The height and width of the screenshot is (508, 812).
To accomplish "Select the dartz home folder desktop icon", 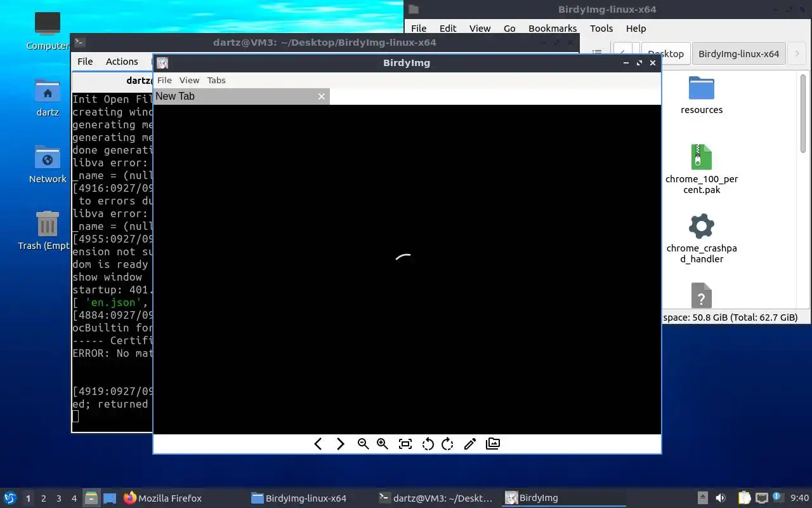I will (x=48, y=98).
